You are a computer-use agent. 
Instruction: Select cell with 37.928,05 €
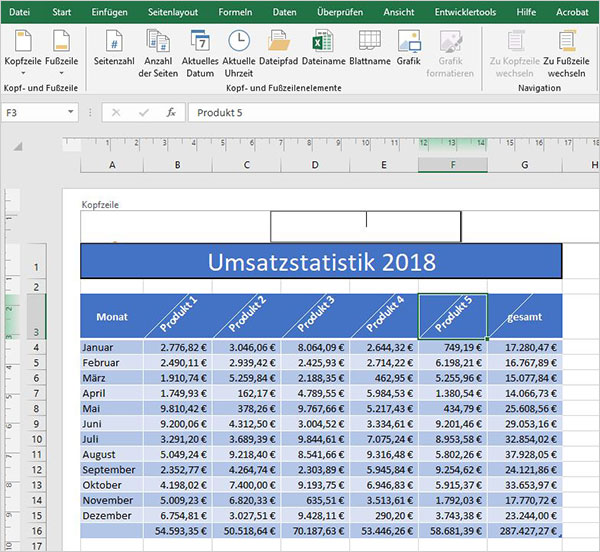pos(525,454)
